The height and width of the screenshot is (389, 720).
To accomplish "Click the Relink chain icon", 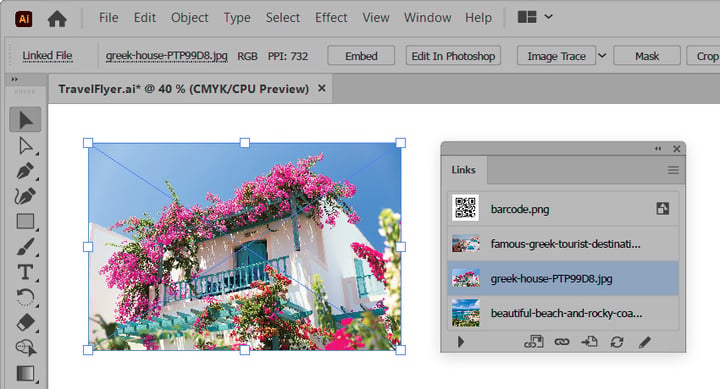I will click(x=562, y=342).
